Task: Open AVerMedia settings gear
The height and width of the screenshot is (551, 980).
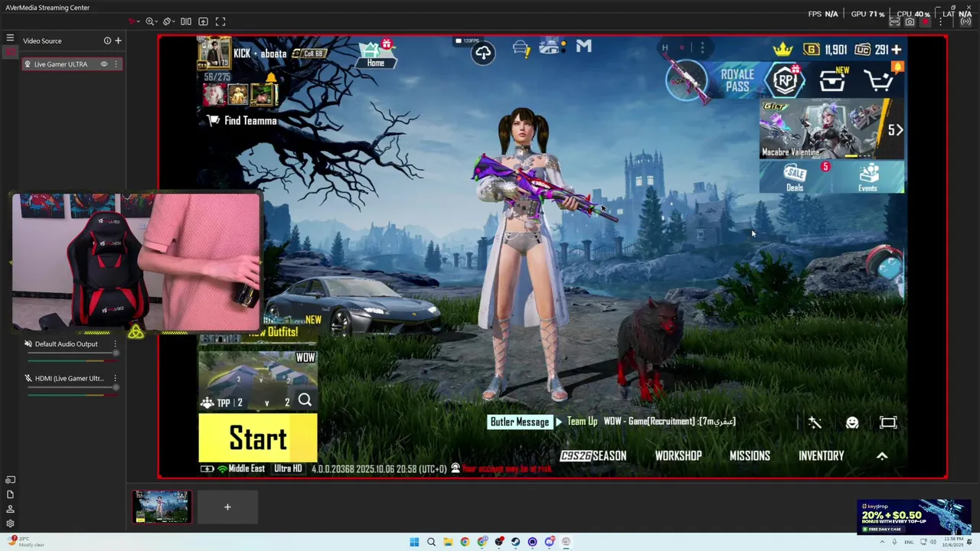Action: tap(10, 523)
